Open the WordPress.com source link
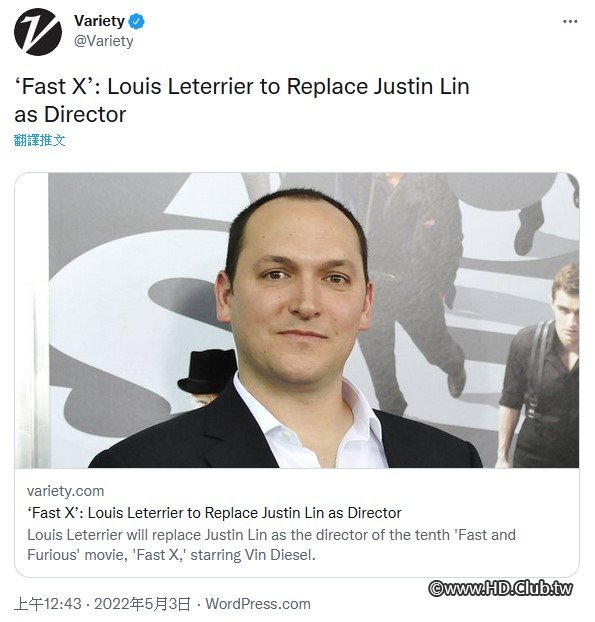 [258, 604]
